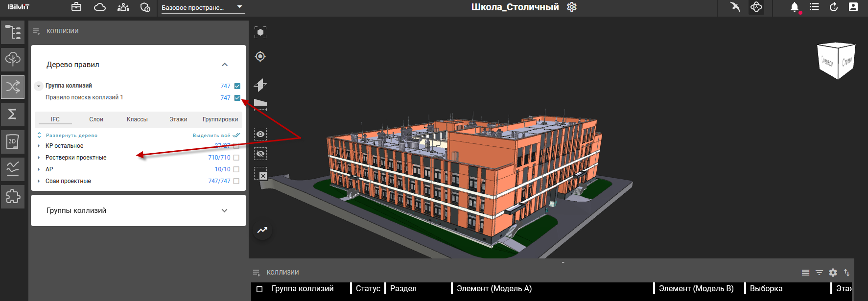Collapse the Дерево правил panel
This screenshot has height=301, width=868.
pyautogui.click(x=224, y=65)
